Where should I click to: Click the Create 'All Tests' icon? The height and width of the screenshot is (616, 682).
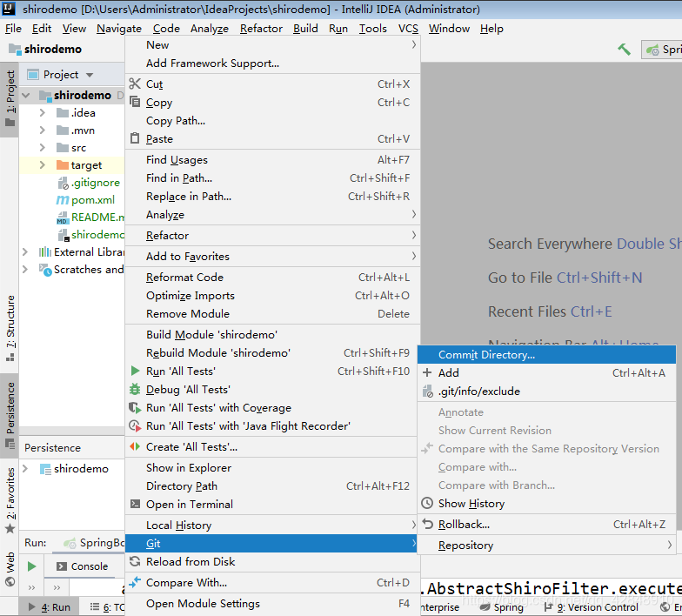(x=136, y=446)
